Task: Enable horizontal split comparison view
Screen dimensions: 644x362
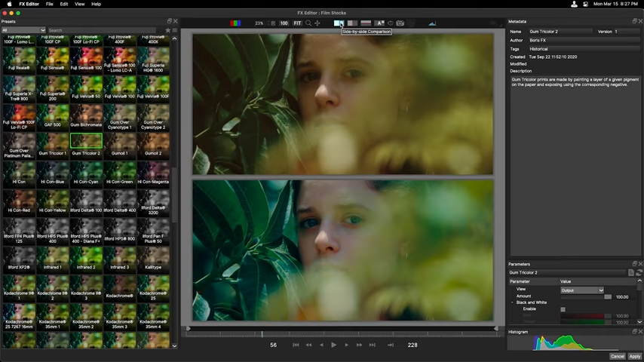Action: (366, 23)
